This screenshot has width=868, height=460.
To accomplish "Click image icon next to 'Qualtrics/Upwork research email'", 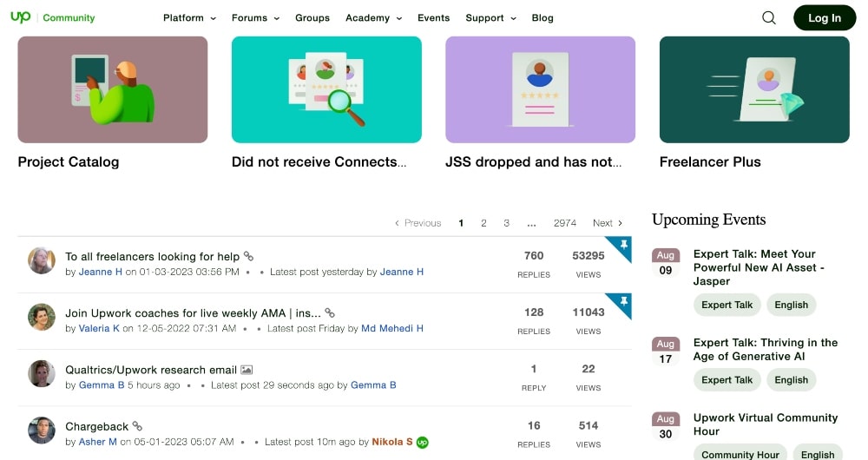I will point(247,370).
